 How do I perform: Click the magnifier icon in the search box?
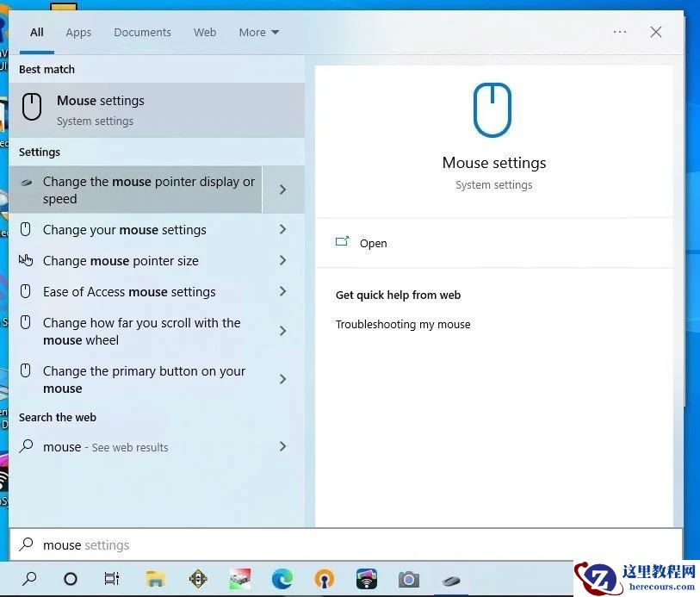tap(27, 544)
